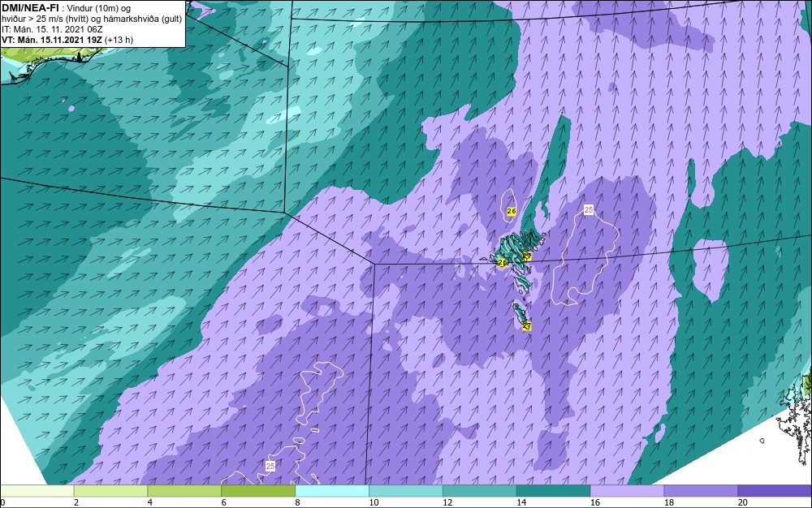This screenshot has height=508, width=812.
Task: Pick the 10–12 m/s turquoise legend swatch
Action: coord(406,491)
